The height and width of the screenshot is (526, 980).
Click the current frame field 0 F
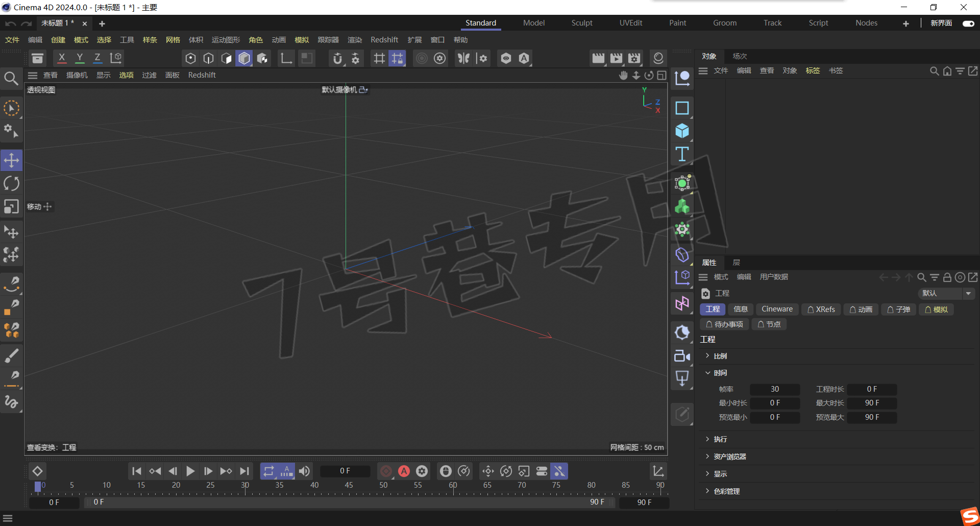click(x=345, y=471)
